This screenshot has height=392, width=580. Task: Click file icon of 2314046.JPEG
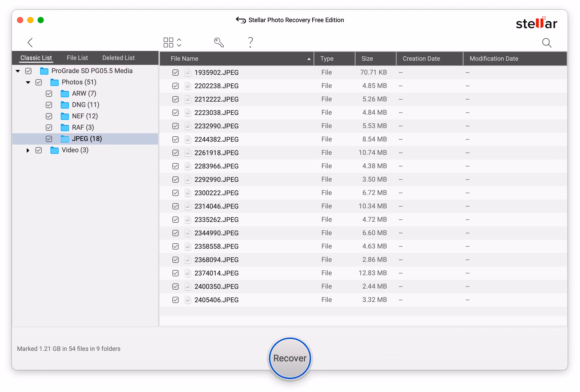coord(188,206)
